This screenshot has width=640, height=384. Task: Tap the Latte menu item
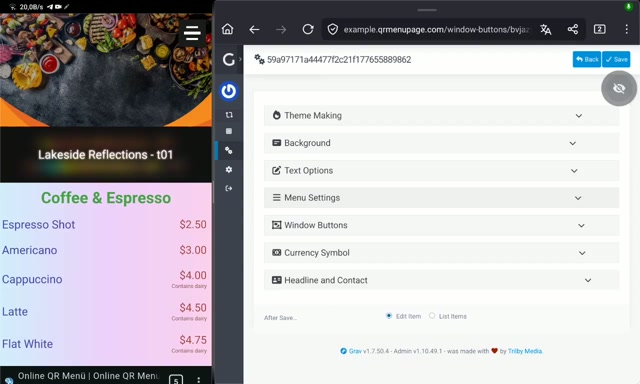pyautogui.click(x=15, y=312)
